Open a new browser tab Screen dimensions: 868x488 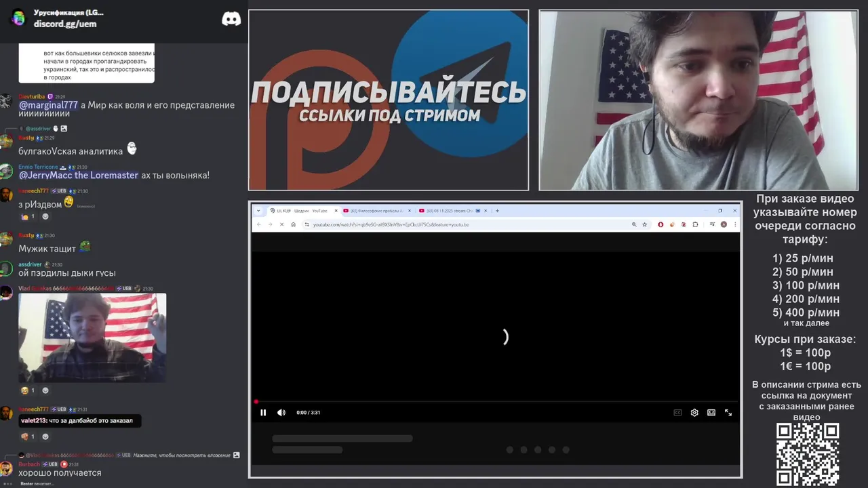[497, 211]
